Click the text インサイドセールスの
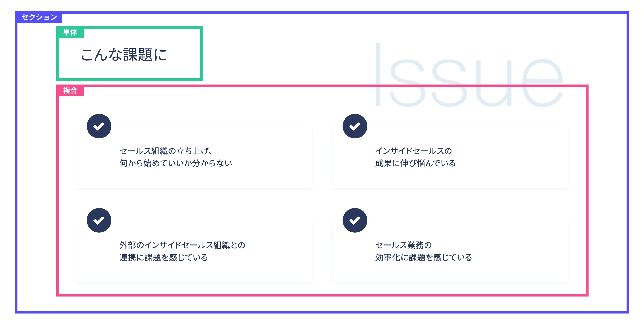Image resolution: width=644 pixels, height=322 pixels. click(413, 151)
